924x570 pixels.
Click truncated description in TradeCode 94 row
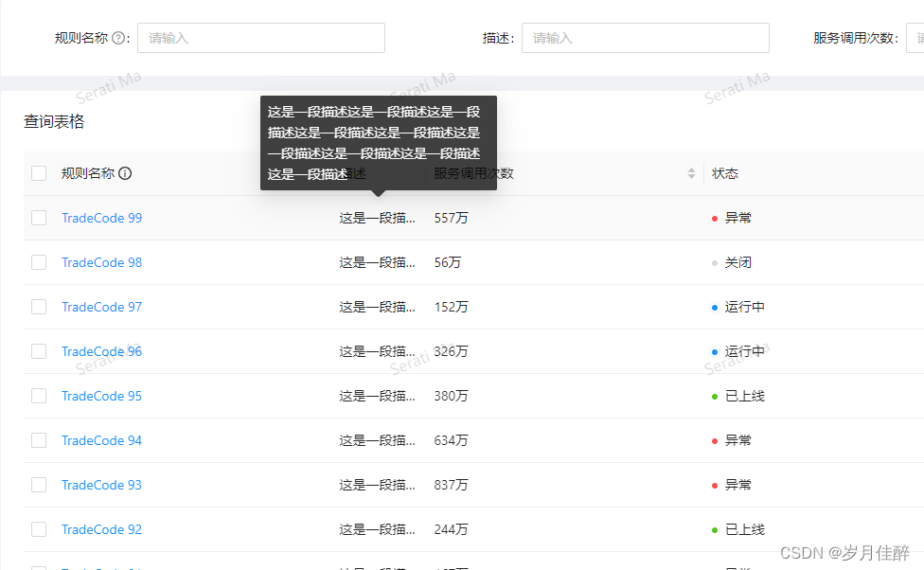[x=377, y=440]
